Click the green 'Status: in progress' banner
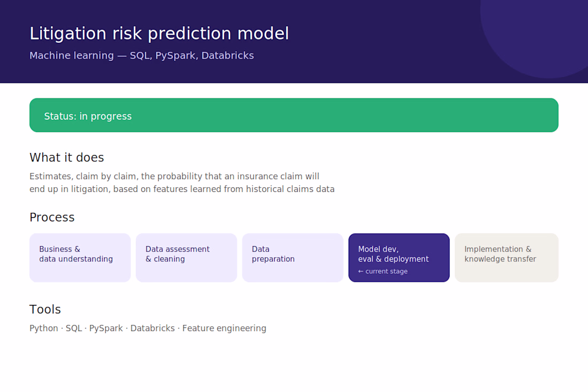 [294, 115]
